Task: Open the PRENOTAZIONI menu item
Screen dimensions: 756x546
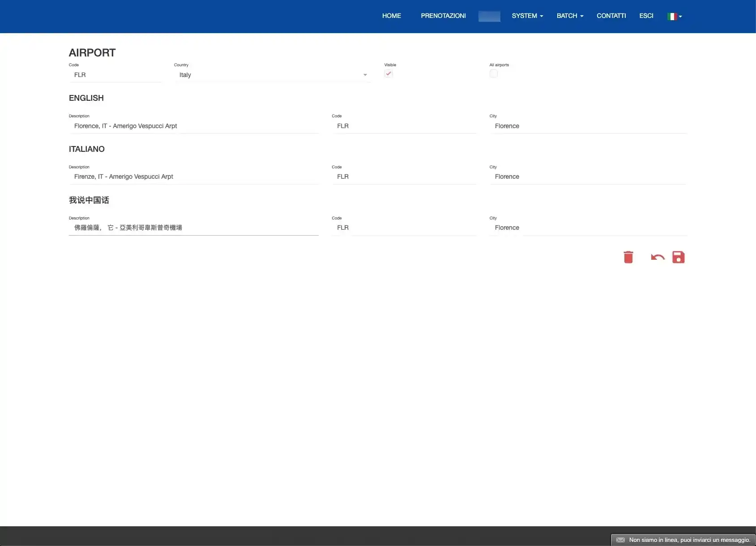Action: (443, 16)
